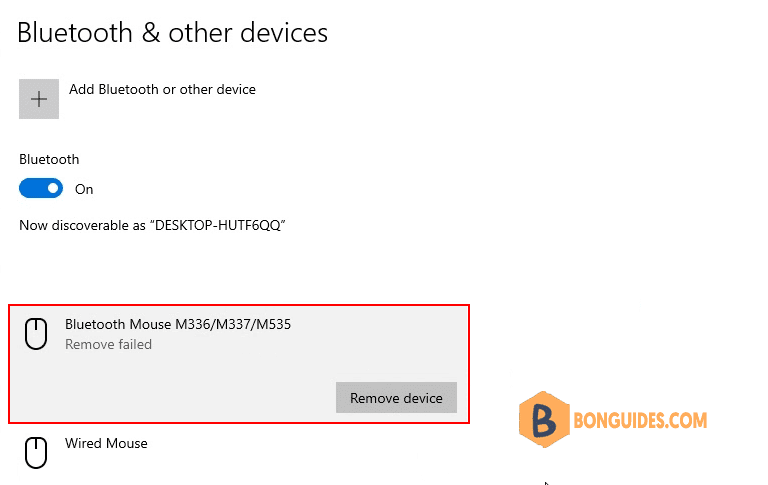Click the plus icon to add a device

[x=39, y=99]
